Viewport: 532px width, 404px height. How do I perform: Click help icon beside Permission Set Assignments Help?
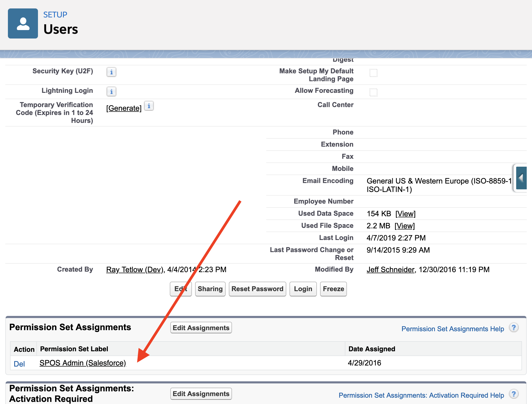pos(514,328)
